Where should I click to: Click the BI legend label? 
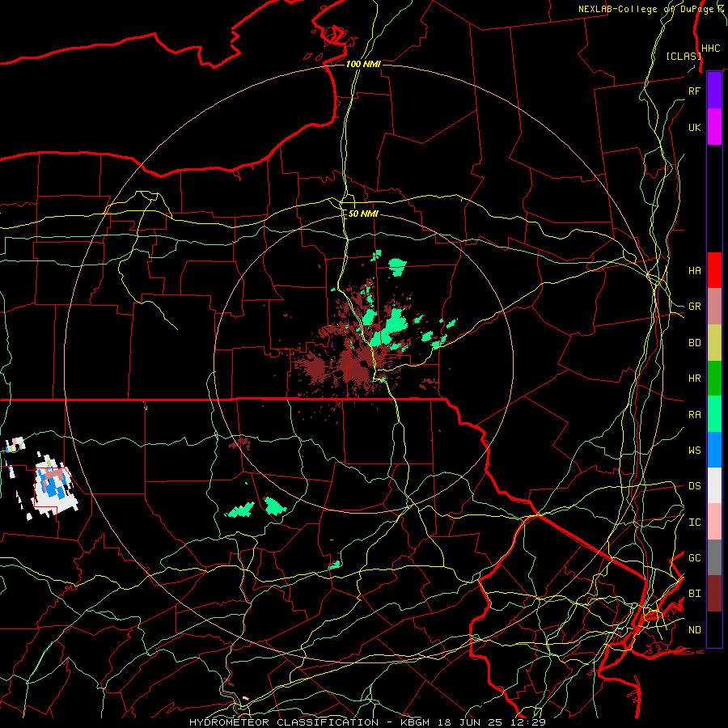pyautogui.click(x=694, y=594)
